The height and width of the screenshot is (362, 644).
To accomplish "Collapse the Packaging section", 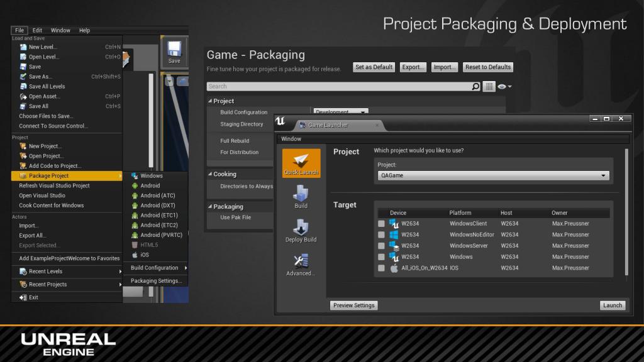I will (x=210, y=206).
